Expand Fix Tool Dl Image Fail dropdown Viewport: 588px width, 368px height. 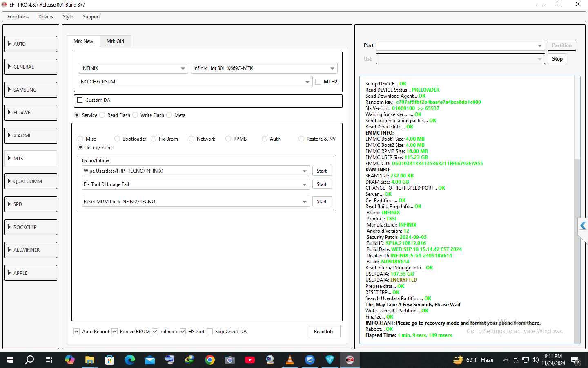(x=196, y=184)
